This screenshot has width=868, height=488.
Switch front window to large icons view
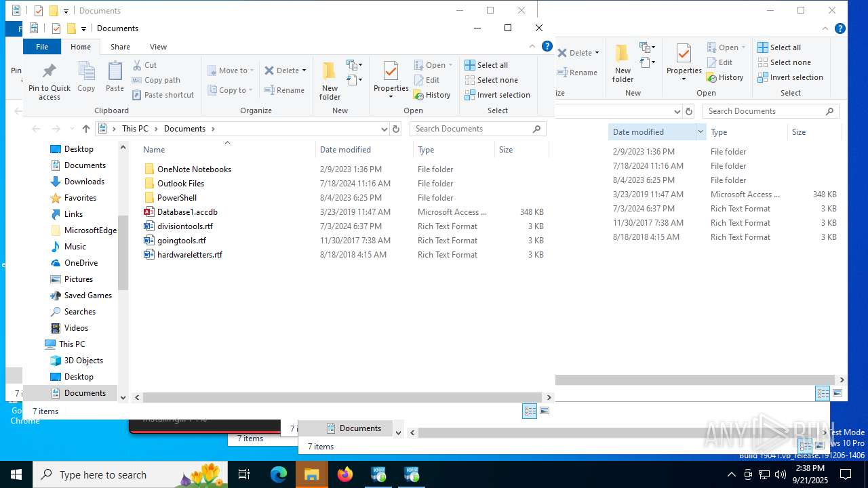[545, 411]
